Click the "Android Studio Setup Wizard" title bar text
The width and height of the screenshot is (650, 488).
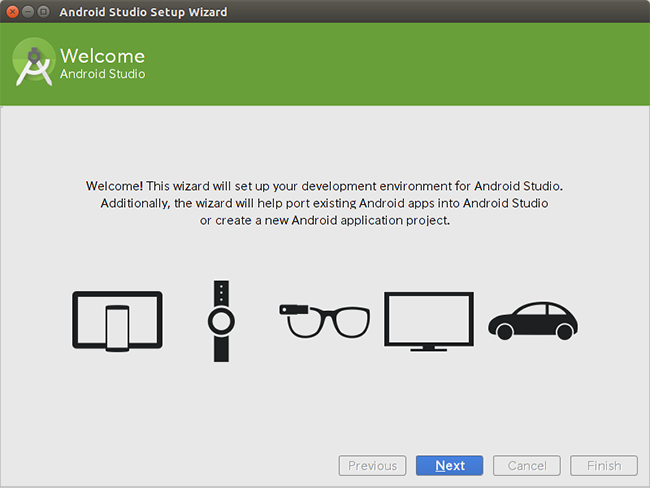(143, 12)
